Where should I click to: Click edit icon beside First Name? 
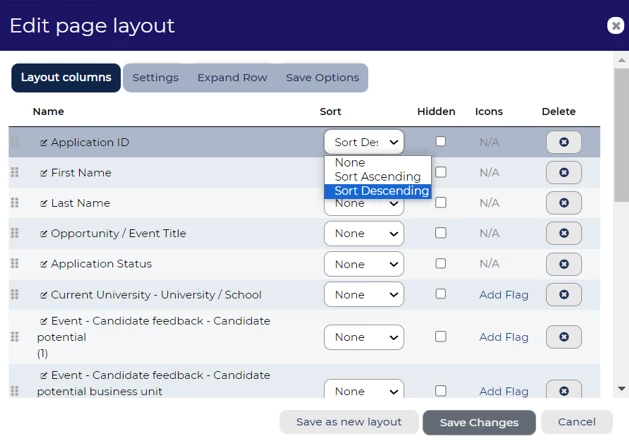tap(44, 173)
